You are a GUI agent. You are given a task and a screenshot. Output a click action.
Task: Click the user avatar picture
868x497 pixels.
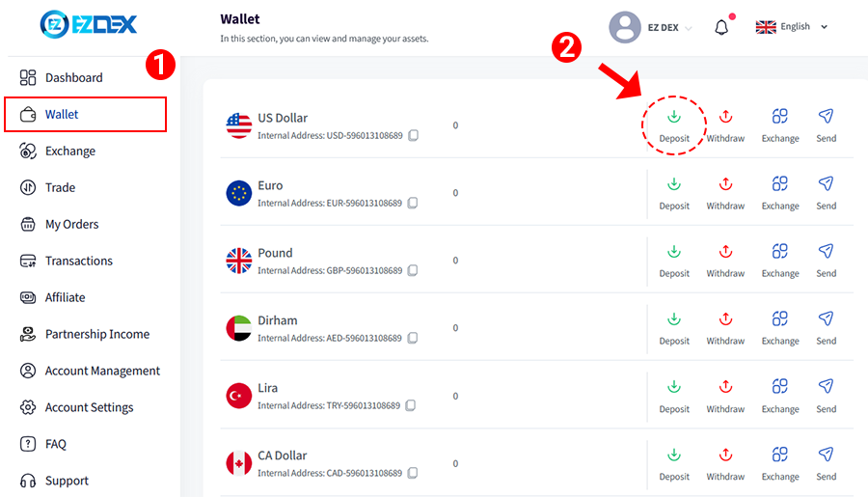click(x=624, y=27)
